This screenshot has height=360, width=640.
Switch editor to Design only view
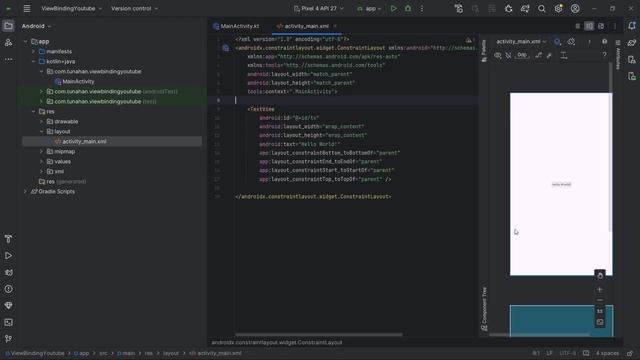pos(601,26)
